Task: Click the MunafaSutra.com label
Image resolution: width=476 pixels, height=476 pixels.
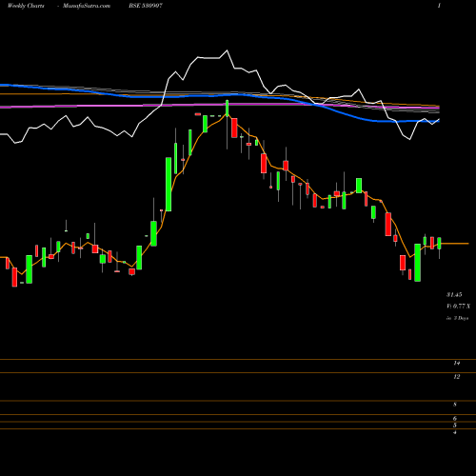Action: point(87,6)
